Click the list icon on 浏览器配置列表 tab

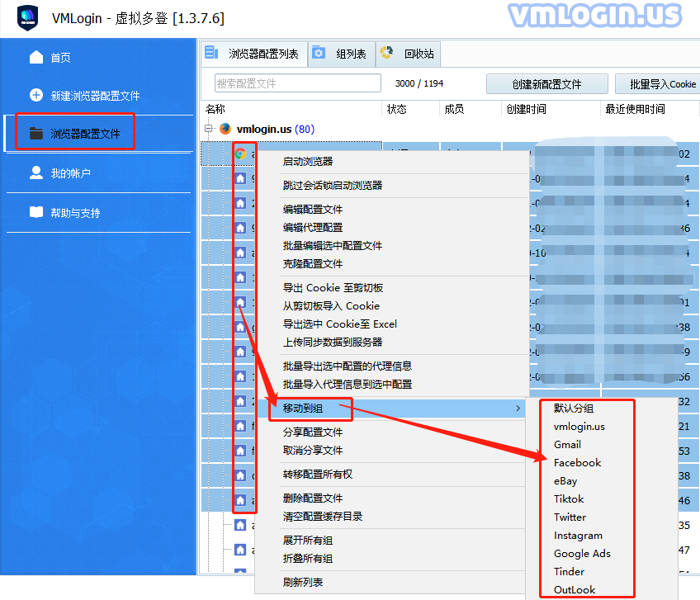pyautogui.click(x=211, y=53)
